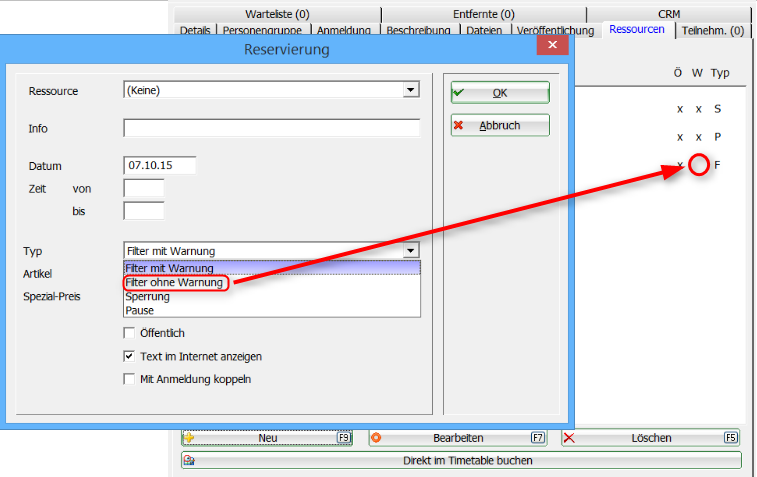Click the Löschen button
This screenshot has width=757, height=477.
click(x=651, y=438)
